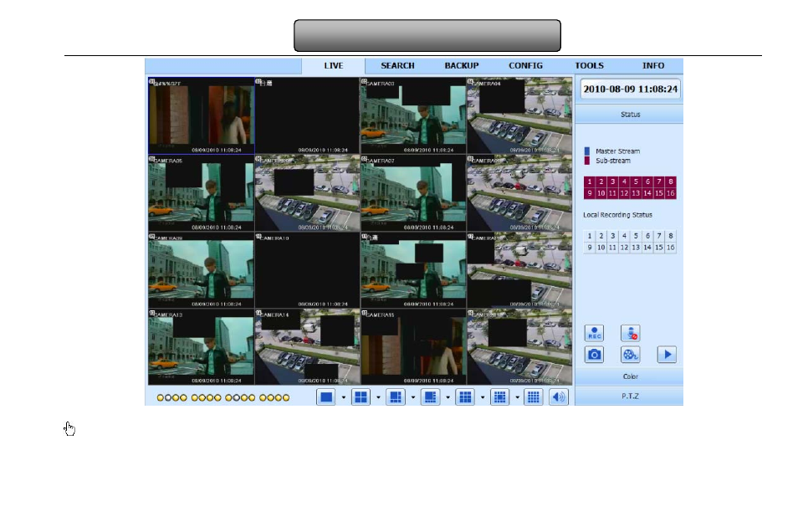Toggle local recording for channel 15
This screenshot has height=532, width=798.
point(659,248)
